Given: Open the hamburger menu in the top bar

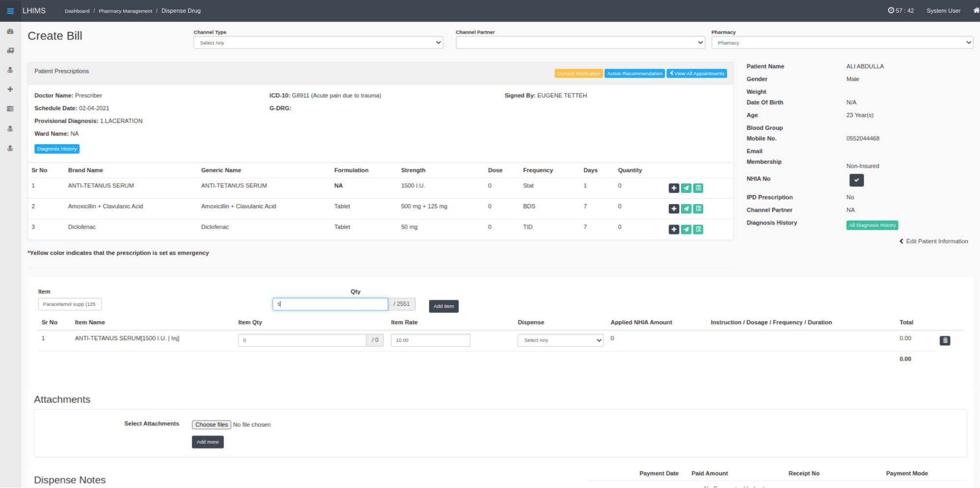Looking at the screenshot, I should (10, 11).
